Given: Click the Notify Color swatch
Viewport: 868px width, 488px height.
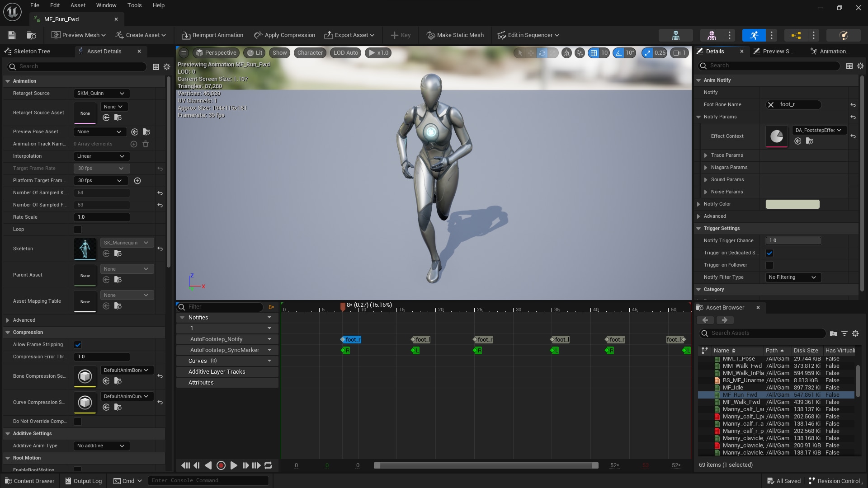Looking at the screenshot, I should (793, 204).
